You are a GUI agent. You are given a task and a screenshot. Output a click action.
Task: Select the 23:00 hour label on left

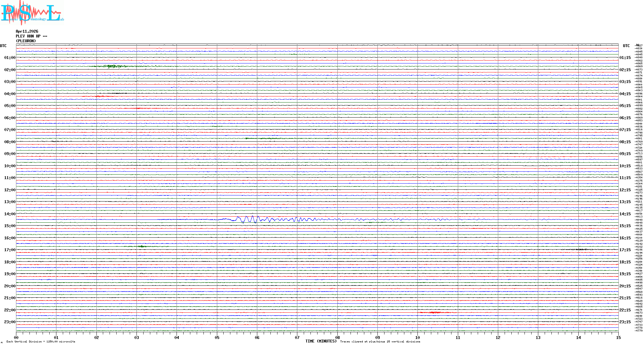(x=10, y=322)
